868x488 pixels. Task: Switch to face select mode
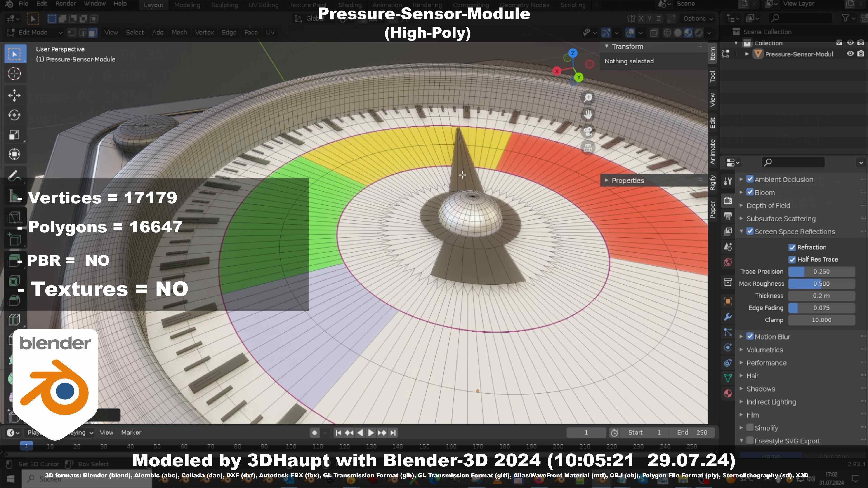coord(93,32)
